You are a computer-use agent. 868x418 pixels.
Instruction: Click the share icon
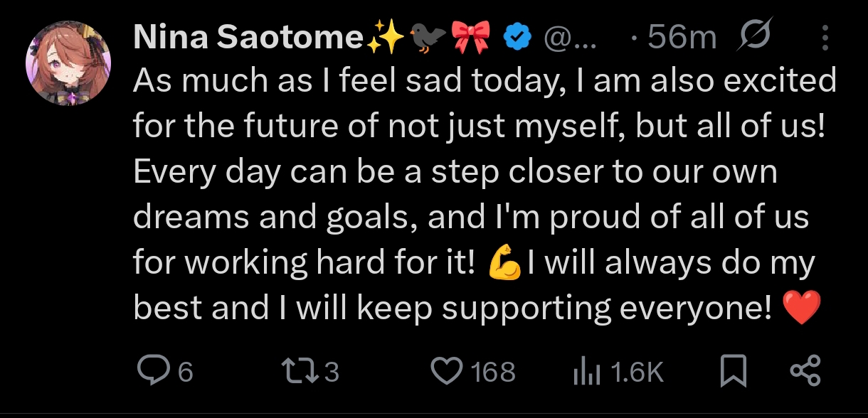click(805, 371)
